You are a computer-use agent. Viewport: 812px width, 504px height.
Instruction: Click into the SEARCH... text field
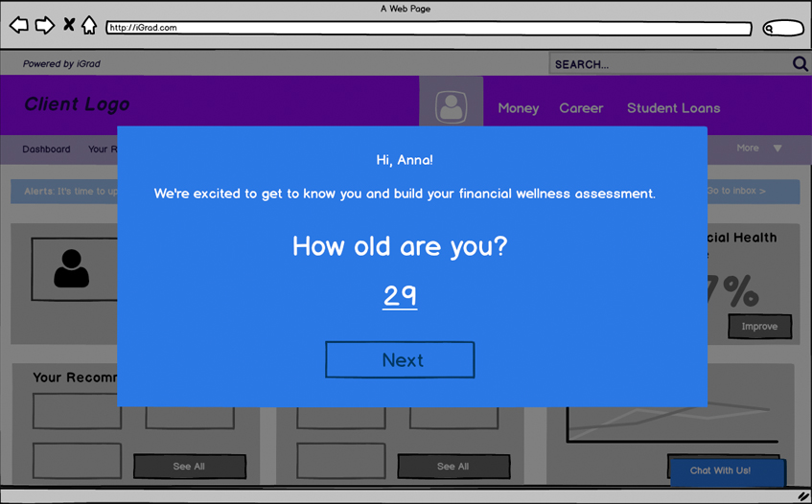click(x=669, y=64)
